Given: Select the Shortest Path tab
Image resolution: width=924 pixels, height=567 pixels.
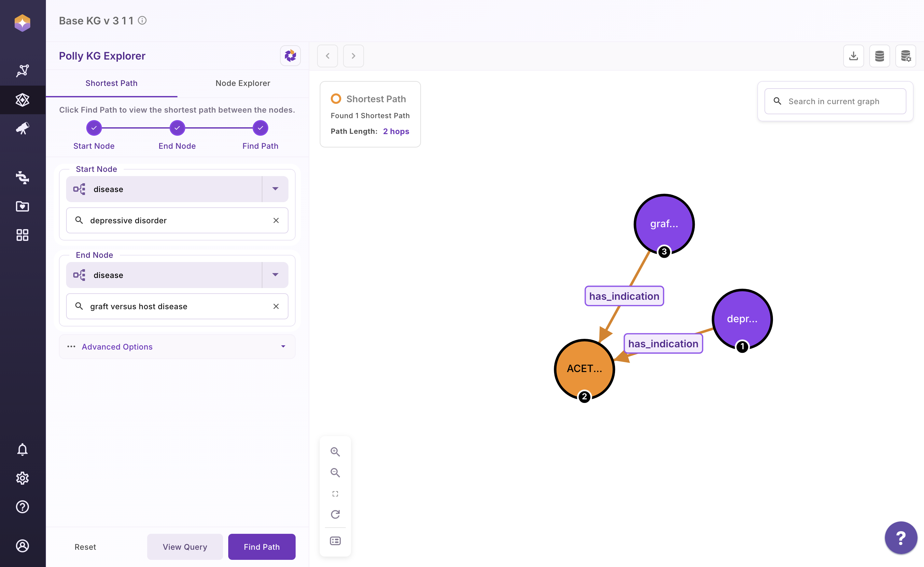Looking at the screenshot, I should 111,83.
